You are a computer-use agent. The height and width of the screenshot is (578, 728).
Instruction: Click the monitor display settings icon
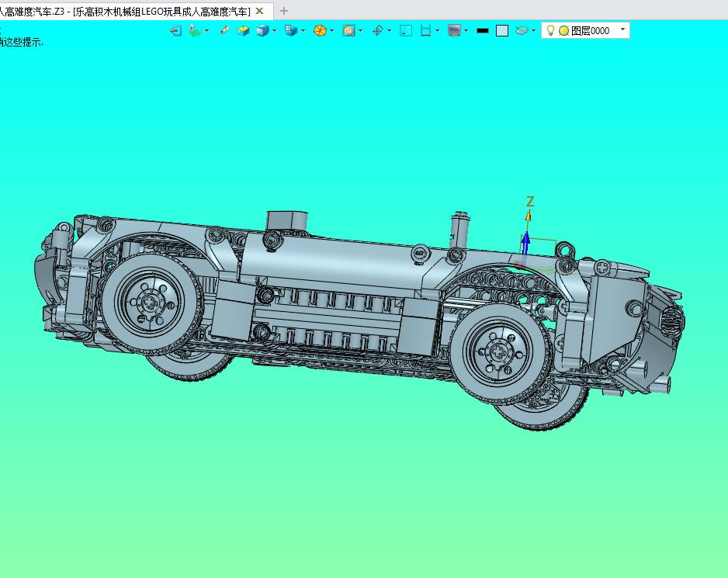[x=454, y=30]
